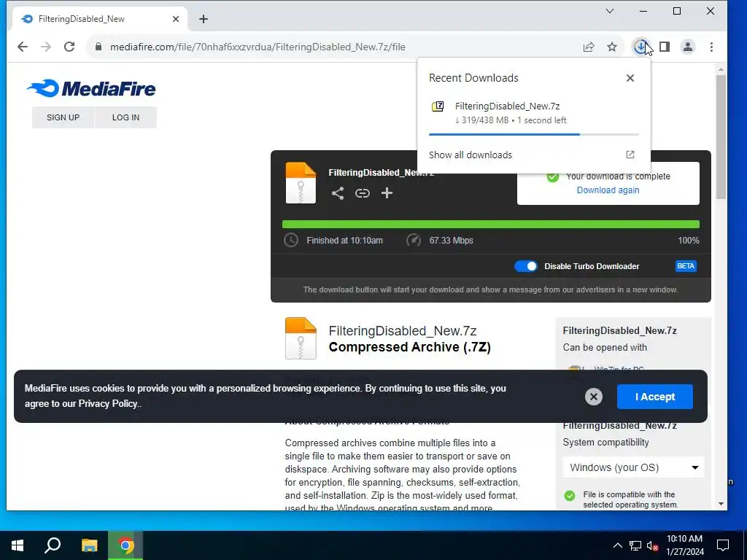Click the SIGN UP button
The image size is (747, 560).
coord(63,117)
